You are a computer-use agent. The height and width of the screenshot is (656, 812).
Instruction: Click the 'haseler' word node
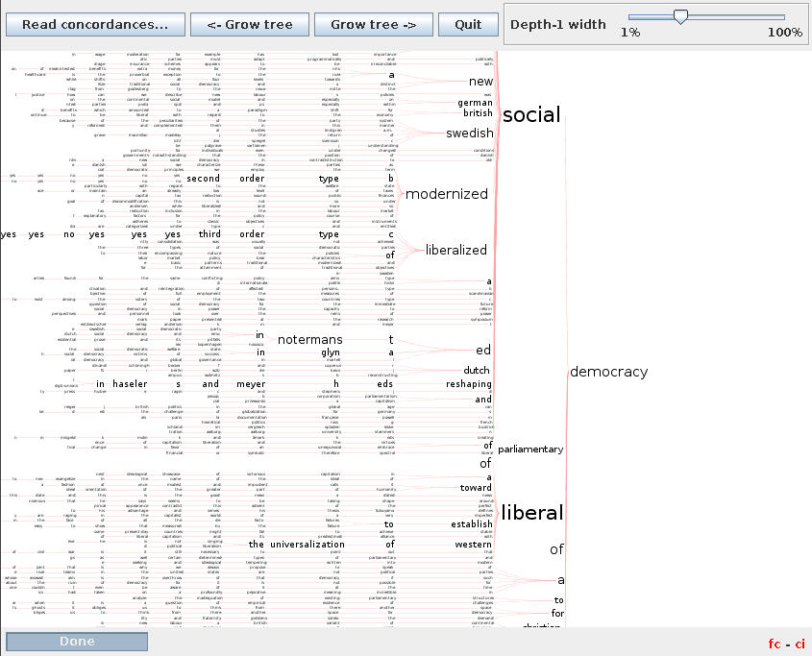[130, 384]
